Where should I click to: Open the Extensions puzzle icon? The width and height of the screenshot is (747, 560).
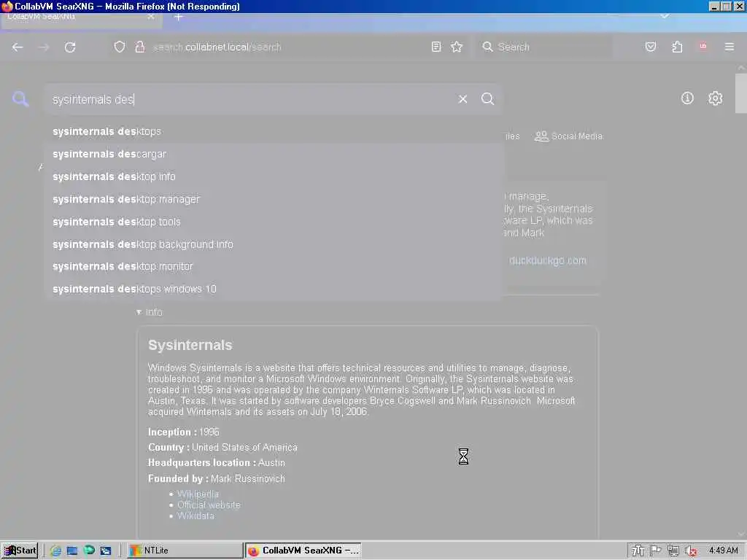click(x=677, y=47)
